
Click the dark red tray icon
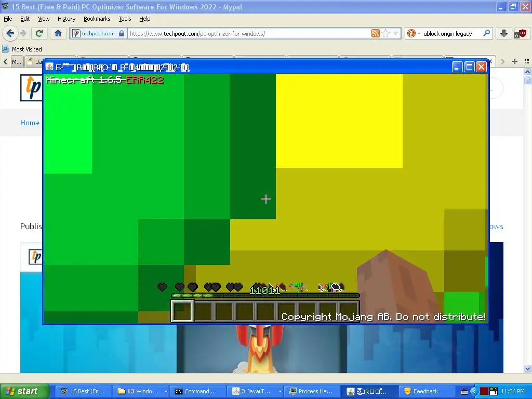484,391
